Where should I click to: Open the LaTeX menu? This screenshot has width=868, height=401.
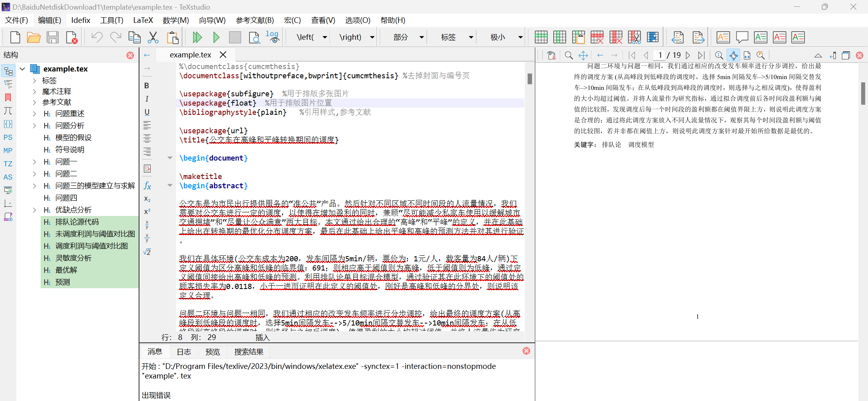tap(143, 20)
